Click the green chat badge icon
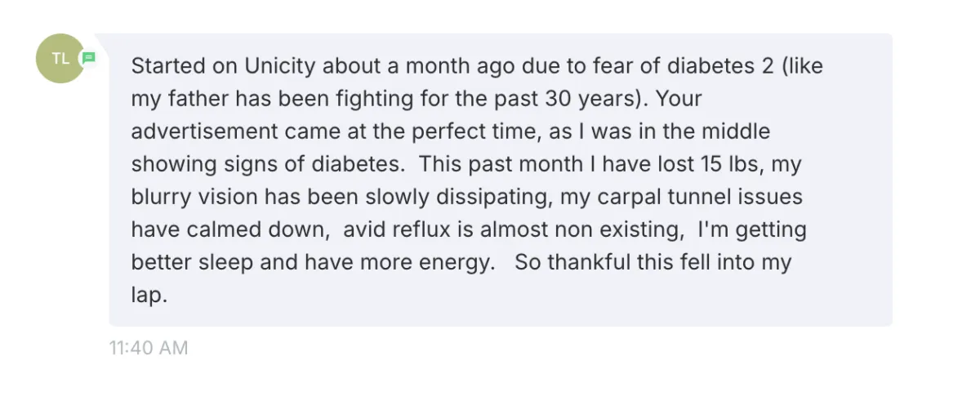980x419 pixels. [88, 58]
